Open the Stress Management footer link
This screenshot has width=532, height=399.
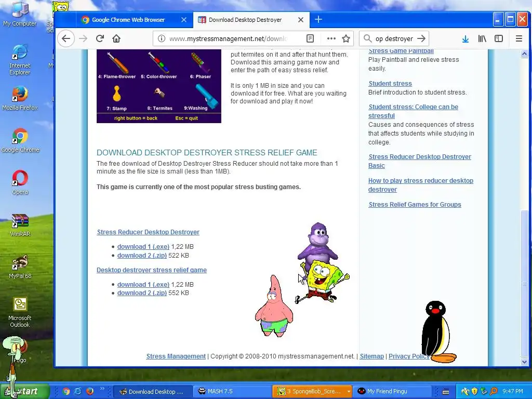[x=176, y=356]
